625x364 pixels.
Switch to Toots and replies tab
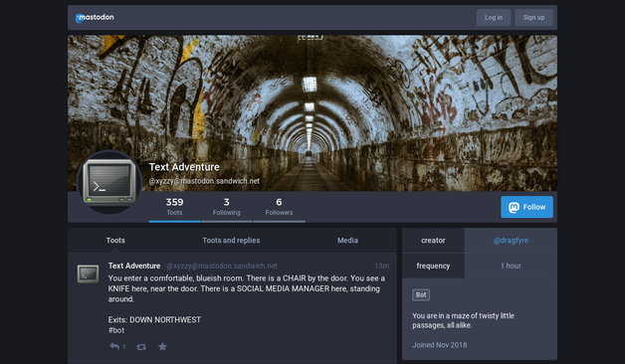(x=231, y=241)
